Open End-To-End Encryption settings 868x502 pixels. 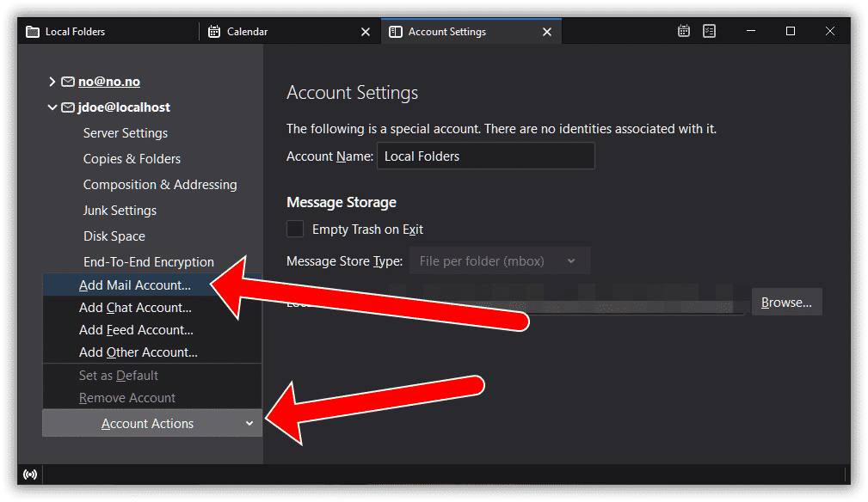coord(148,262)
